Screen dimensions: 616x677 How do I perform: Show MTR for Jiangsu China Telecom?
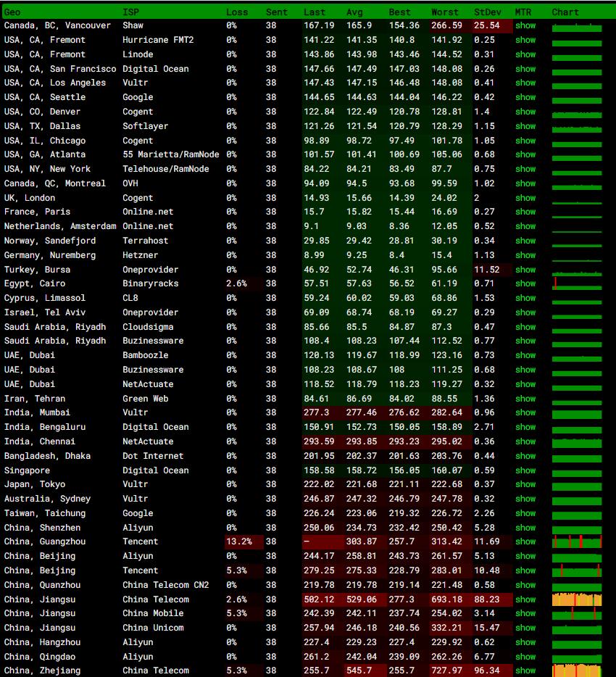(x=525, y=599)
